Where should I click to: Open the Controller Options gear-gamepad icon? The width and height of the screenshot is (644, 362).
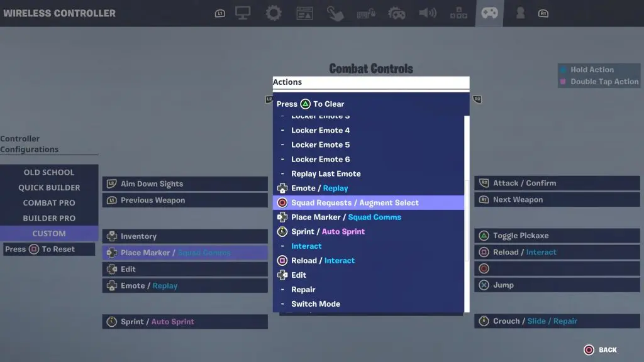[x=397, y=13]
